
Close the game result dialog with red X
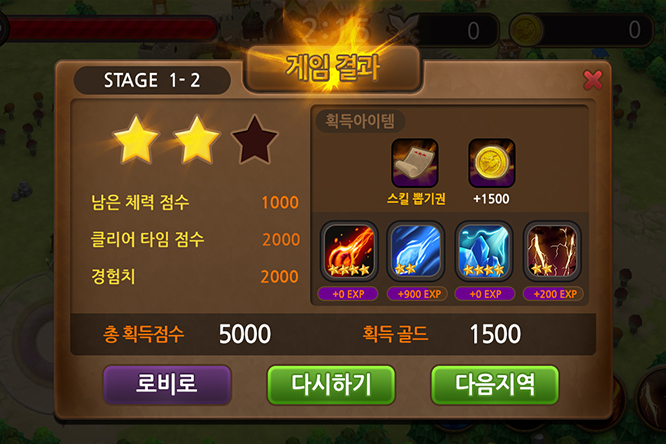[x=593, y=80]
